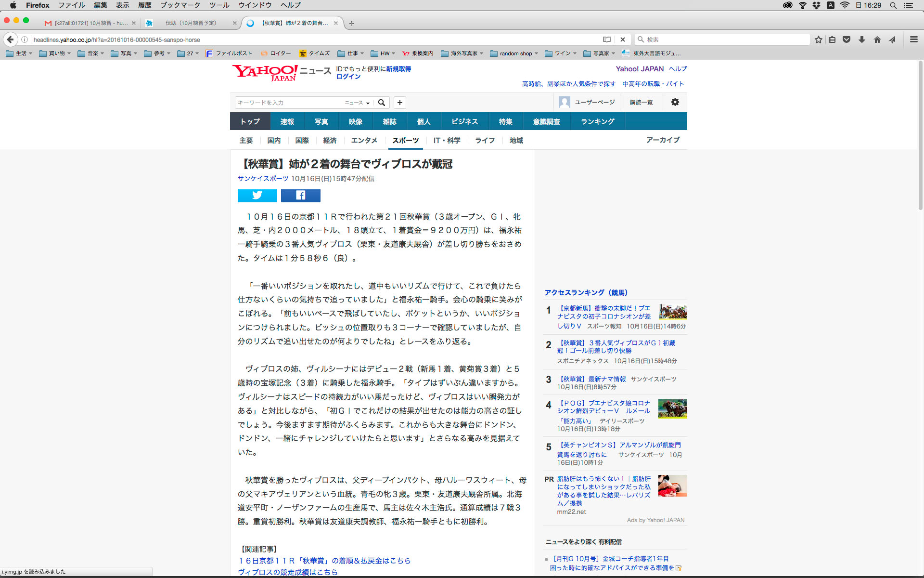The width and height of the screenshot is (924, 578).
Task: Bookmark this page with the star icon
Action: (x=818, y=39)
